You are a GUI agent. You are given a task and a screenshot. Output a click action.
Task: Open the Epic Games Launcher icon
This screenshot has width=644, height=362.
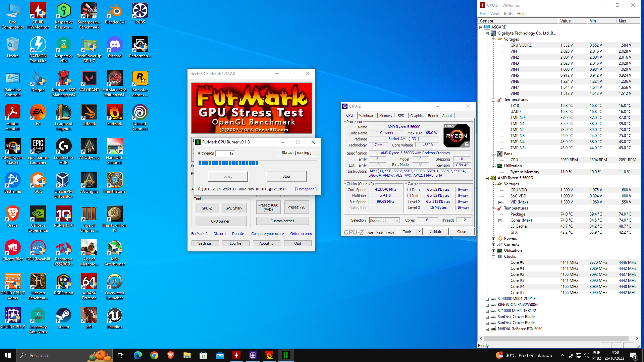pos(38,151)
